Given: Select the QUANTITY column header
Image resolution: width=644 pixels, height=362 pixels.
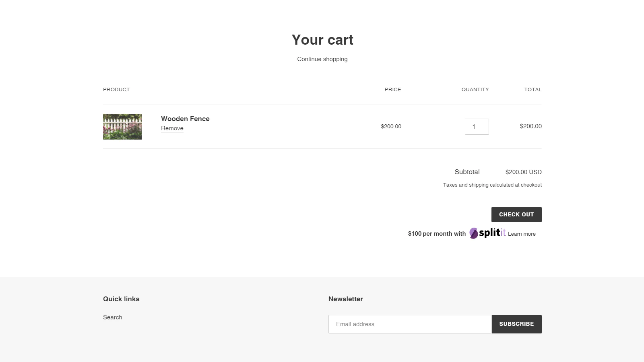Looking at the screenshot, I should click(475, 90).
